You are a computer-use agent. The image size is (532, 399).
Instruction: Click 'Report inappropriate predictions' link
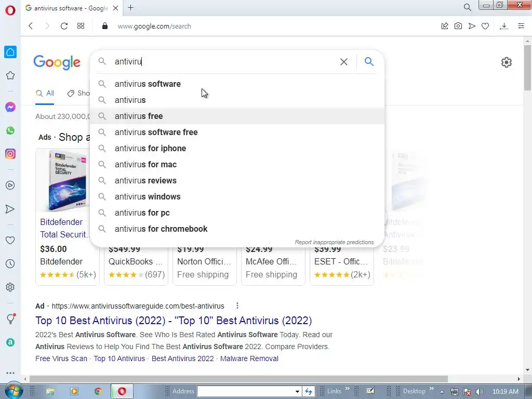tap(334, 242)
